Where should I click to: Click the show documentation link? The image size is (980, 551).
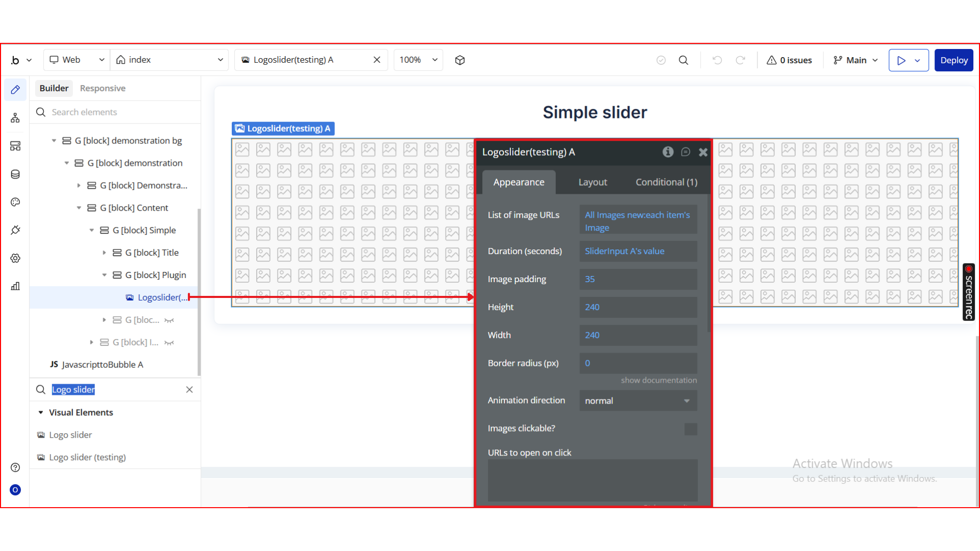coord(658,381)
